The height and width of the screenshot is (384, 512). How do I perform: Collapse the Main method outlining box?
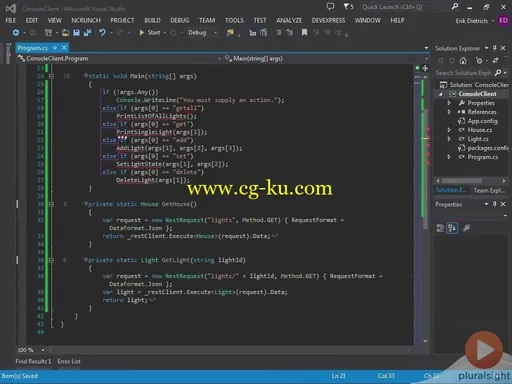pyautogui.click(x=51, y=76)
